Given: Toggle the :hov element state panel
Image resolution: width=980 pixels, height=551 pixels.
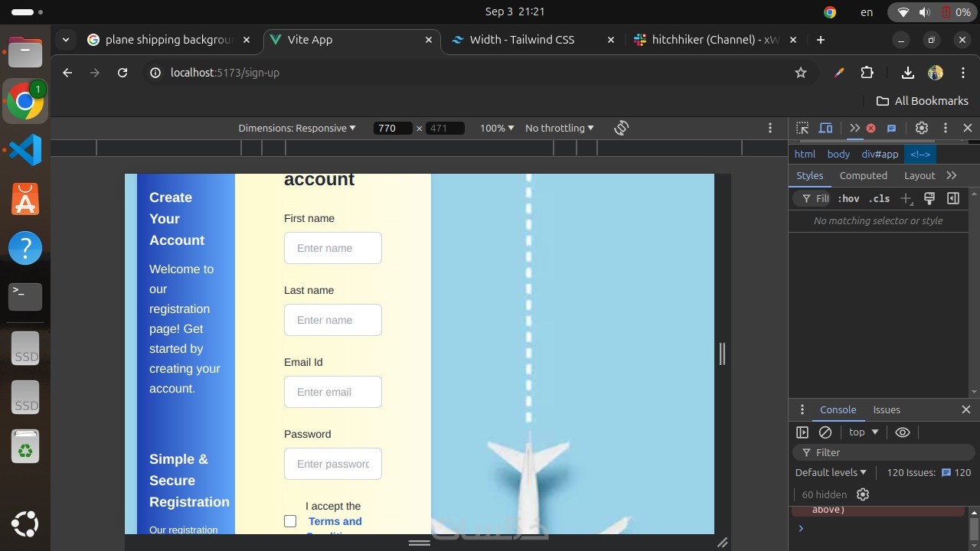Looking at the screenshot, I should tap(848, 199).
